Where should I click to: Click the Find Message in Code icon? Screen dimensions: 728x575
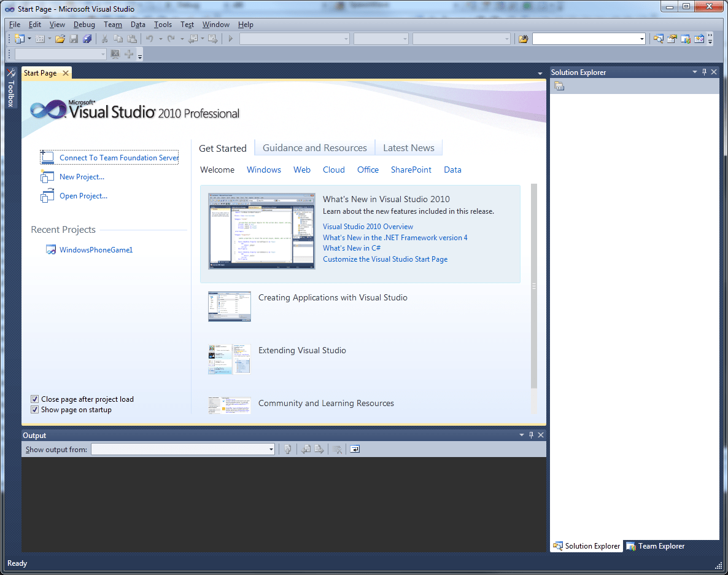point(288,449)
